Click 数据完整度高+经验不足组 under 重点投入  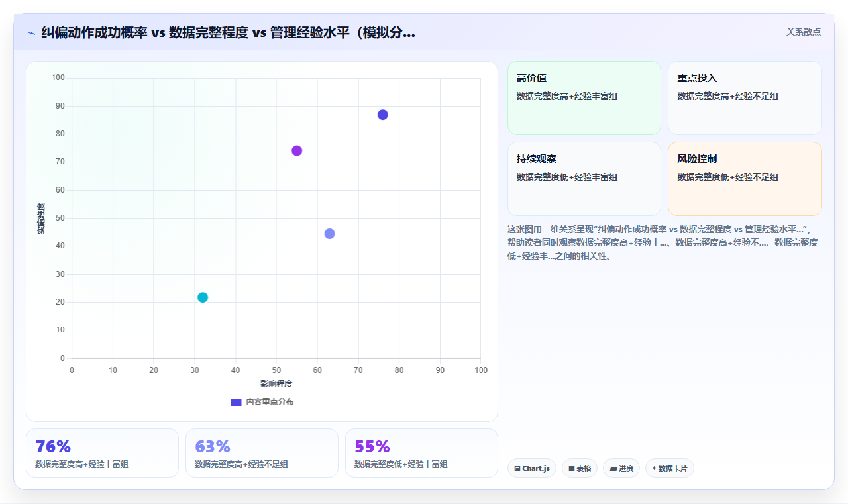pos(728,97)
